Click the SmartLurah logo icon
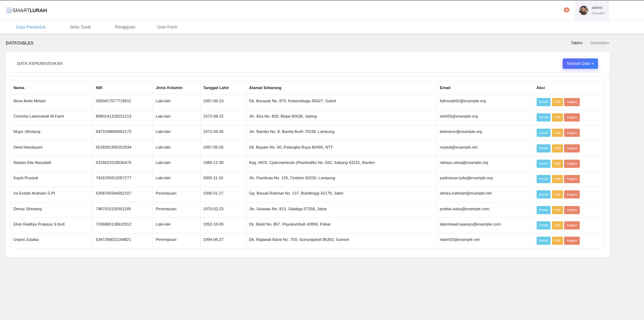This screenshot has height=320, width=644. (9, 10)
